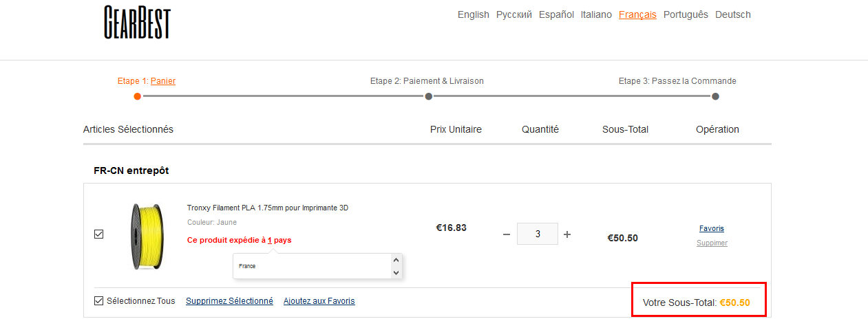868x330 pixels.
Task: Switch language to English
Action: 473,14
